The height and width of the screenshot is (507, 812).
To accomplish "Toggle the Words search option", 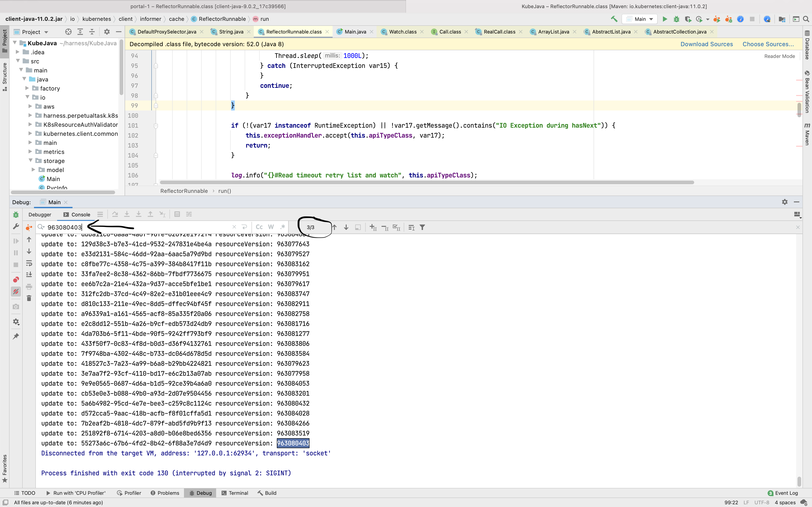I will coord(271,227).
